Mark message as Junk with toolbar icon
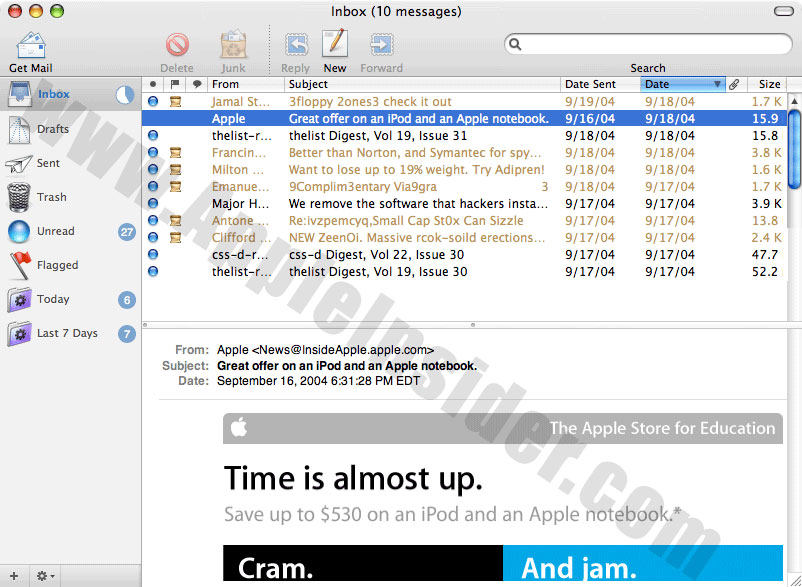802x587 pixels. (233, 45)
